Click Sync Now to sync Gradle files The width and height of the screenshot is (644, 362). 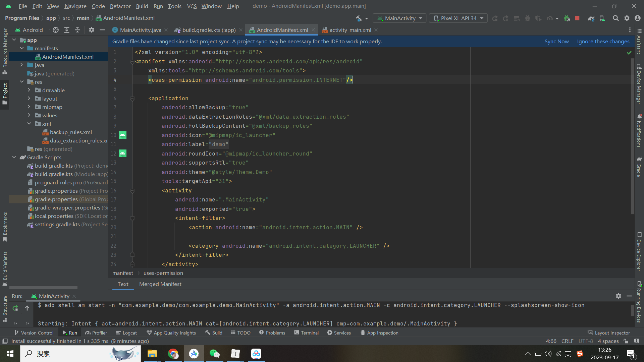[556, 41]
